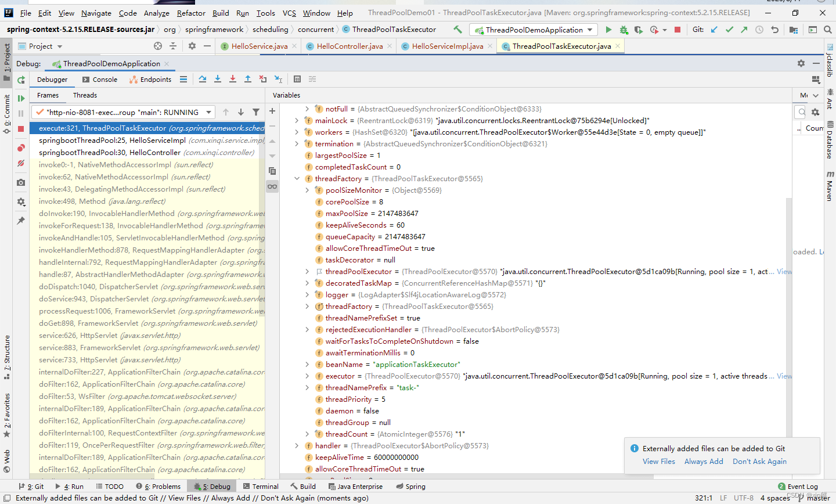Duplicate watch using copy icon
The width and height of the screenshot is (836, 504).
pos(272,171)
